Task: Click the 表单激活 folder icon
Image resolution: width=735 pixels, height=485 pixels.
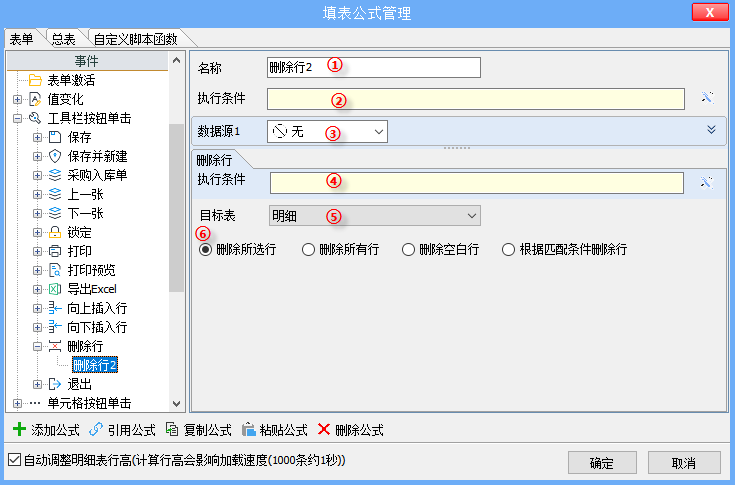Action: point(35,80)
